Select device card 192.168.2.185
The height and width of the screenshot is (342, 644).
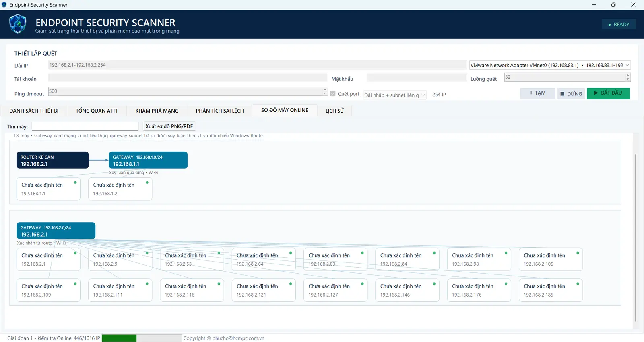(x=551, y=290)
